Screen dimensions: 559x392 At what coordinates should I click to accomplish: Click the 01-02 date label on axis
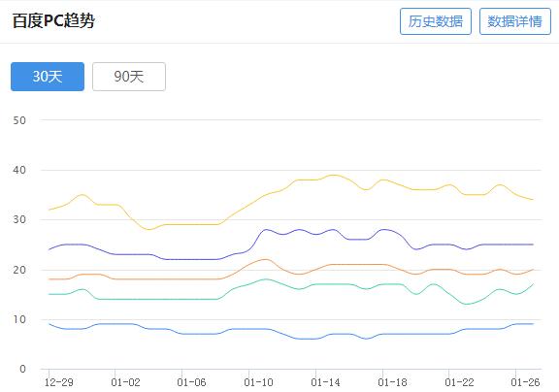pos(125,382)
